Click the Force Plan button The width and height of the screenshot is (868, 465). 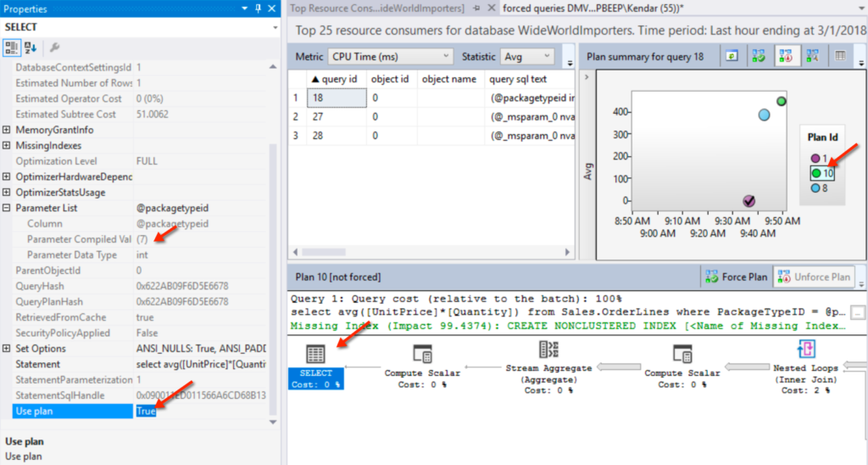737,277
